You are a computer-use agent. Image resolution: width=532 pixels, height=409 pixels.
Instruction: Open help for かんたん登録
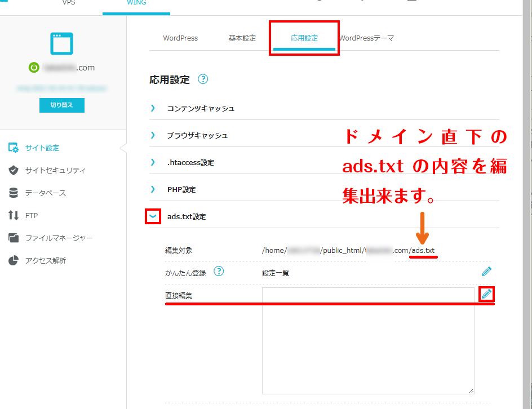click(x=219, y=272)
